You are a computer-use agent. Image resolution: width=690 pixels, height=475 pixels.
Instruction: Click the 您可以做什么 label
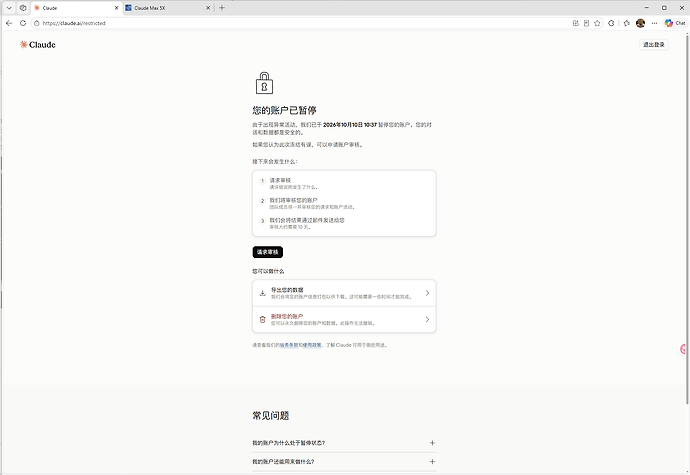pyautogui.click(x=268, y=271)
